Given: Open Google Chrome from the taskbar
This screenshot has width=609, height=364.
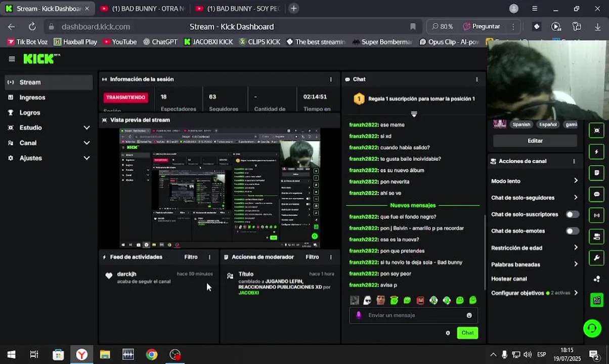Looking at the screenshot, I should pos(152,354).
